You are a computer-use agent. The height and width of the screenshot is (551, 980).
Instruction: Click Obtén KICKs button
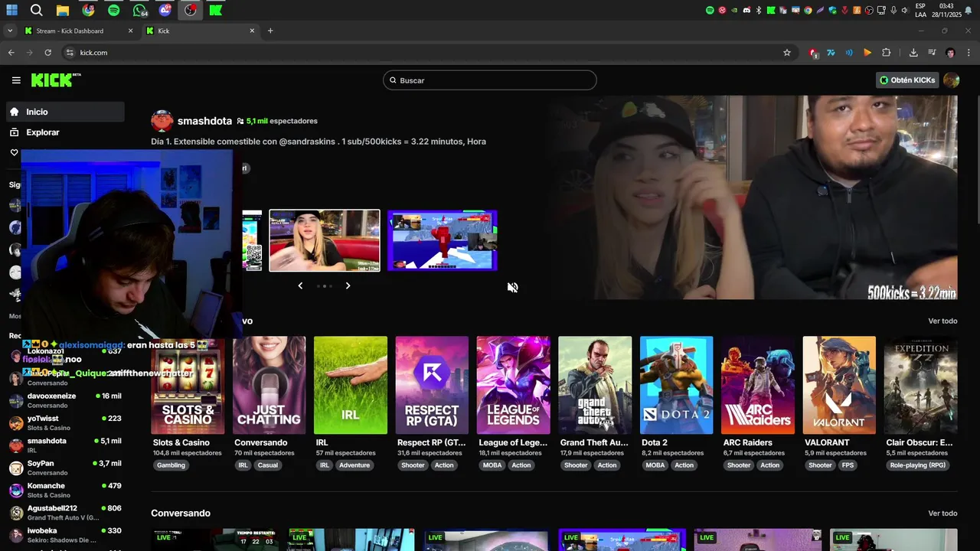pyautogui.click(x=907, y=80)
